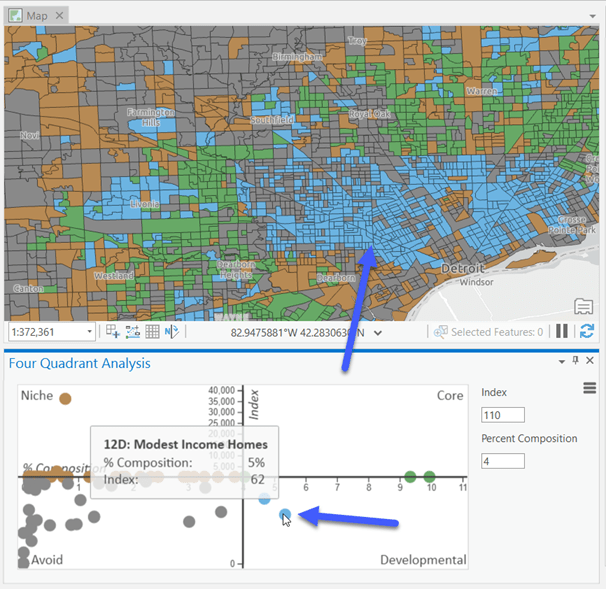Click the Troy label on map

pos(357,41)
